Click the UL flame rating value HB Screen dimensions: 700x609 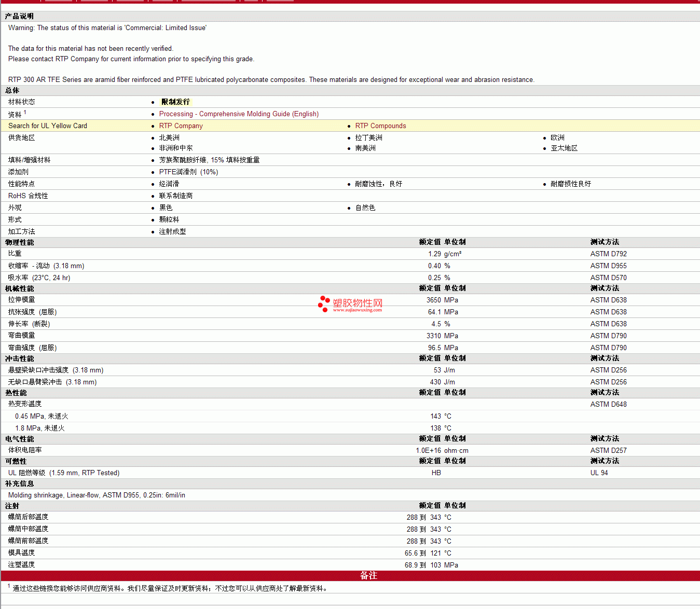tap(436, 473)
